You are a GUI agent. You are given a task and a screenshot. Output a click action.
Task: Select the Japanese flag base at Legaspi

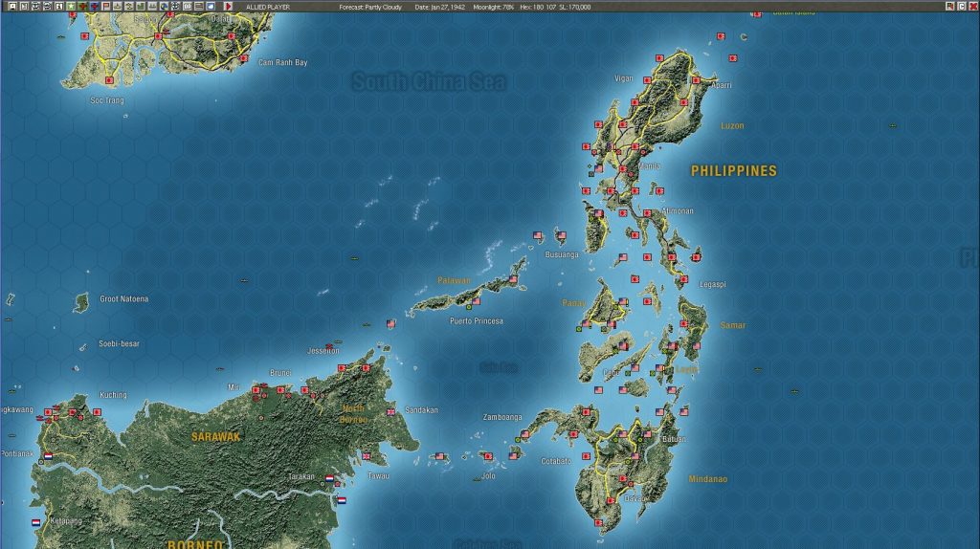[684, 279]
